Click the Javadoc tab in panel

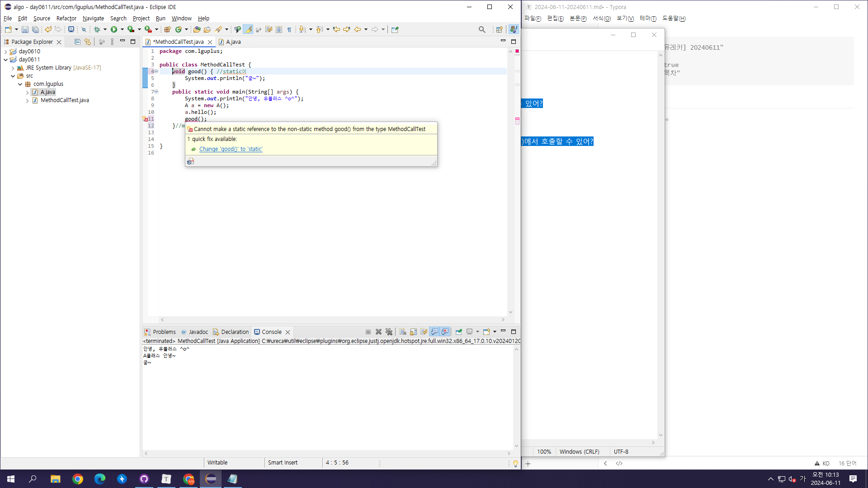click(x=198, y=332)
